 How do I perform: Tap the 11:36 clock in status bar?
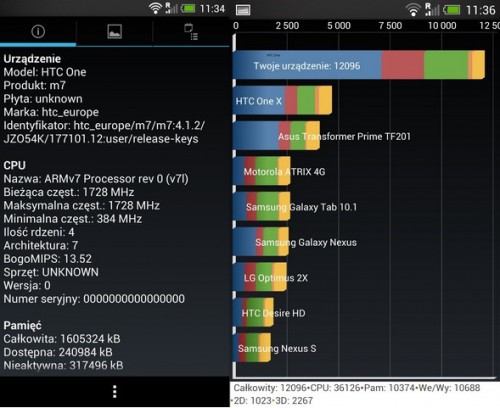pyautogui.click(x=481, y=10)
